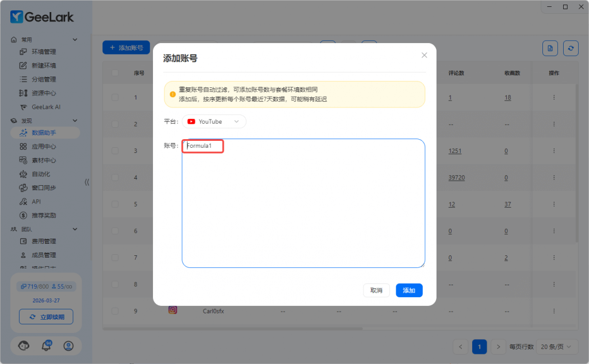Click the refresh icon at top right

570,48
